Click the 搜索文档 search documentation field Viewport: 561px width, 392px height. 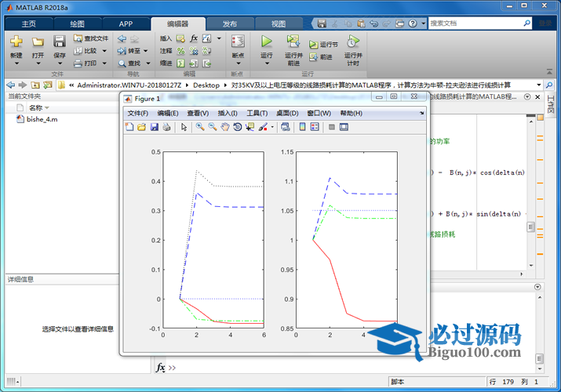coord(475,24)
